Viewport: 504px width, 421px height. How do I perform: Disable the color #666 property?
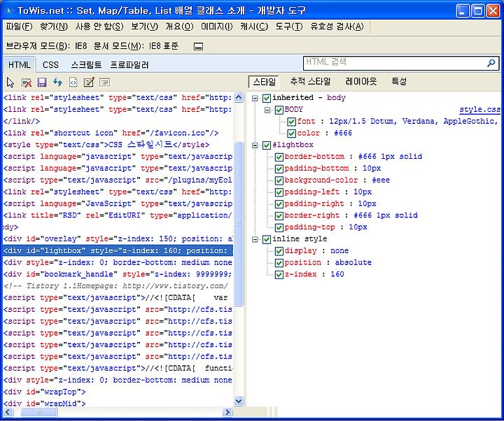point(291,134)
